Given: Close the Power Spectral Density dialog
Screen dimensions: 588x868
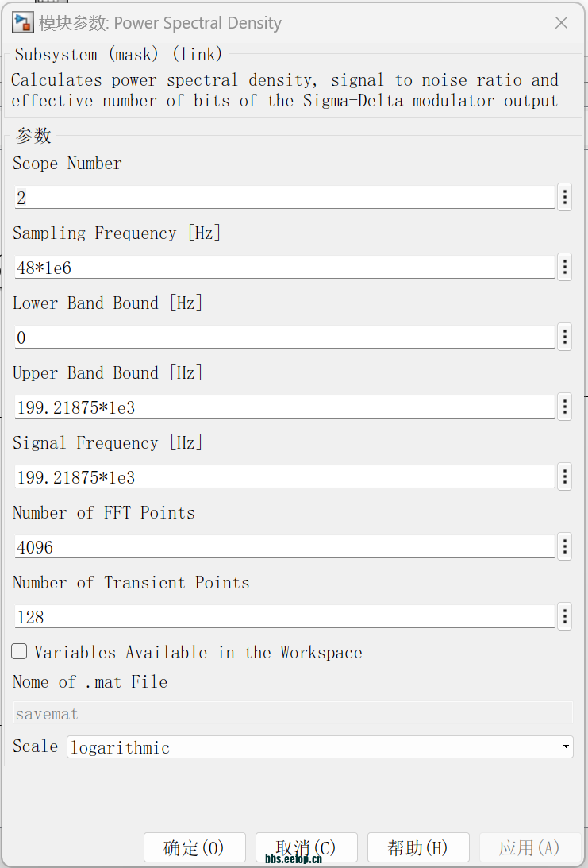Looking at the screenshot, I should click(x=561, y=23).
